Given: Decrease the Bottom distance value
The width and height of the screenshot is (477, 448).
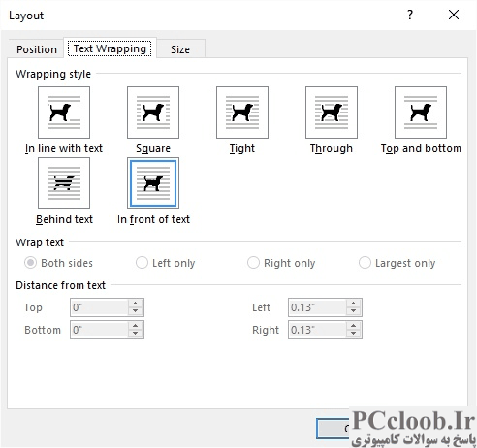Looking at the screenshot, I should (x=136, y=334).
